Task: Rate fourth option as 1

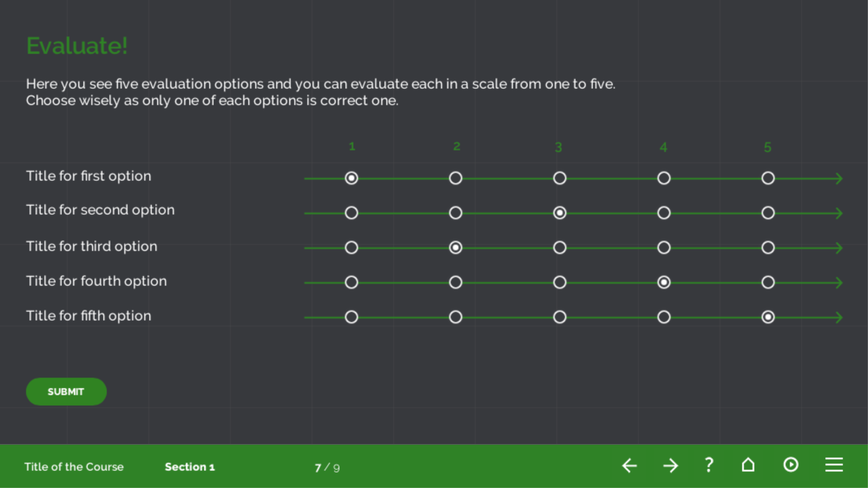Action: click(352, 282)
